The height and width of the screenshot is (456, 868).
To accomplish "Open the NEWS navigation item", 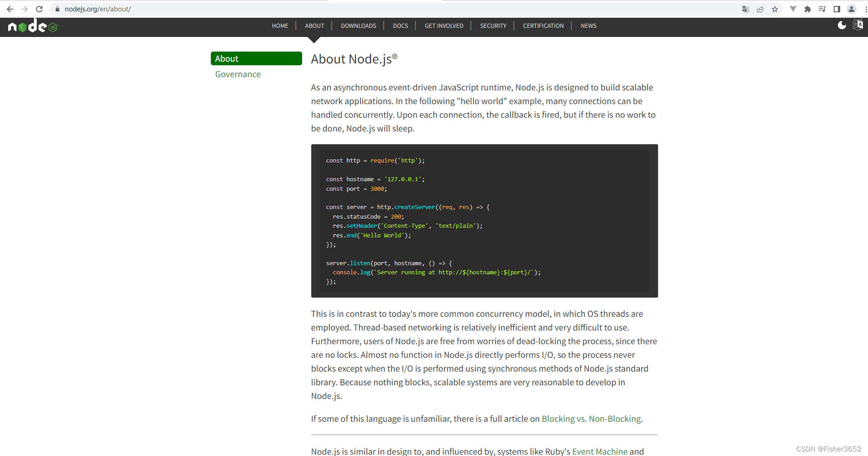I will tap(589, 26).
